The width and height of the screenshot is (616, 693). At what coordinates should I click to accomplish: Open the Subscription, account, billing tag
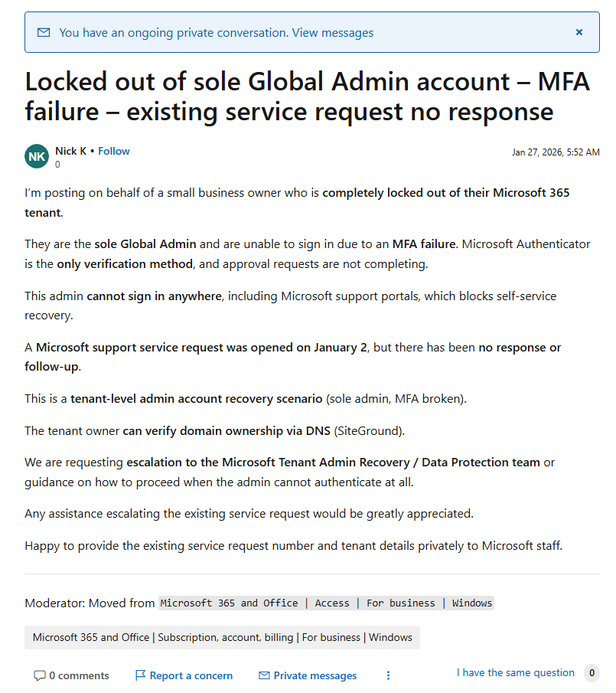coord(222,637)
